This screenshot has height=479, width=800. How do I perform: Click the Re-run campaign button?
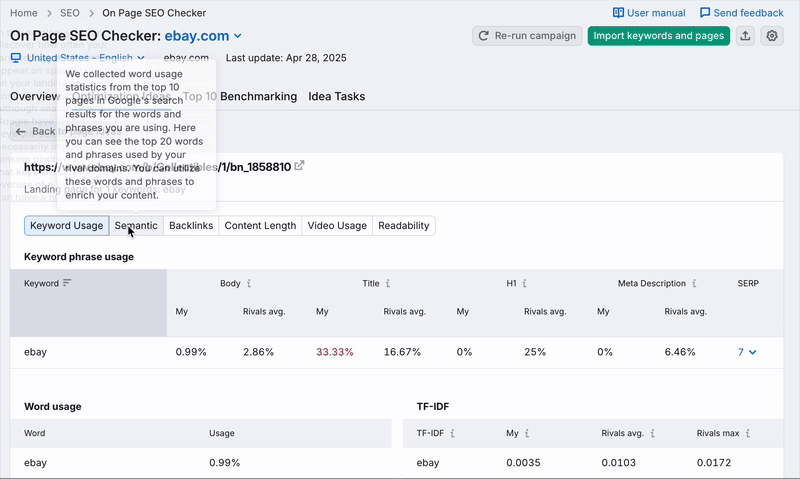(527, 36)
